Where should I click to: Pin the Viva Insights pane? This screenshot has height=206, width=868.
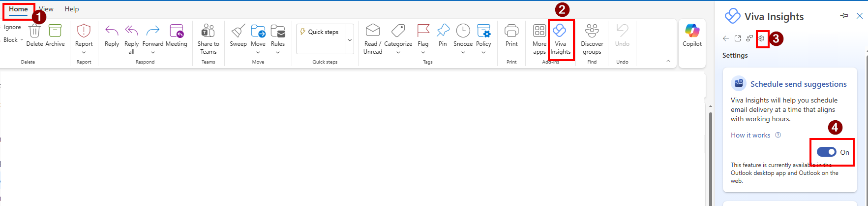coord(844,16)
